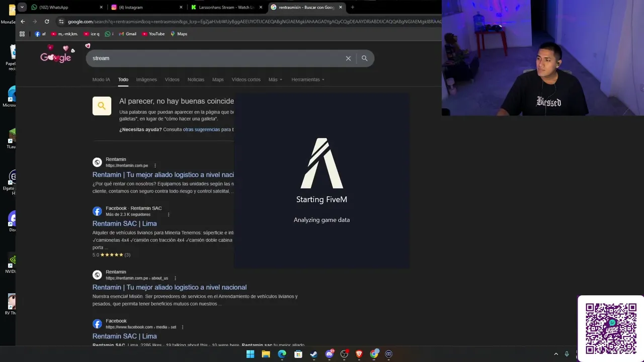Open OBS Studio from taskbar
The width and height of the screenshot is (644, 362).
tap(344, 354)
